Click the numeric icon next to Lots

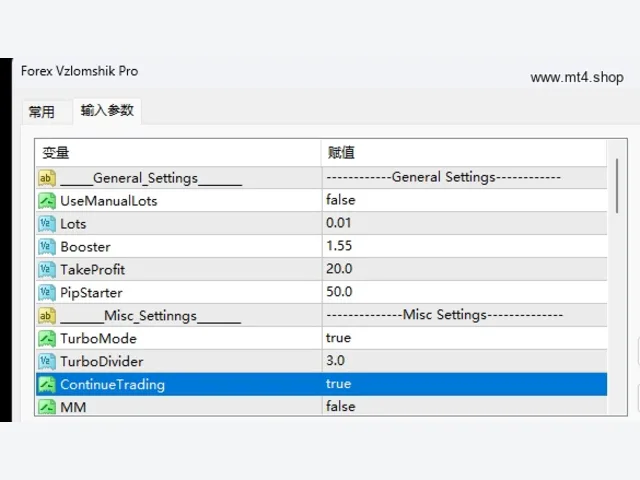47,224
